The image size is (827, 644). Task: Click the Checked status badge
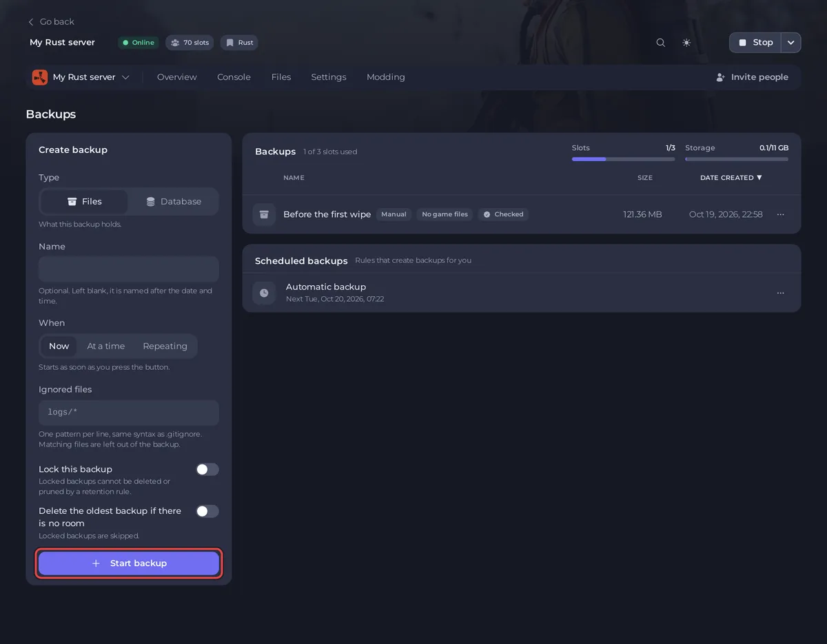[x=503, y=214]
